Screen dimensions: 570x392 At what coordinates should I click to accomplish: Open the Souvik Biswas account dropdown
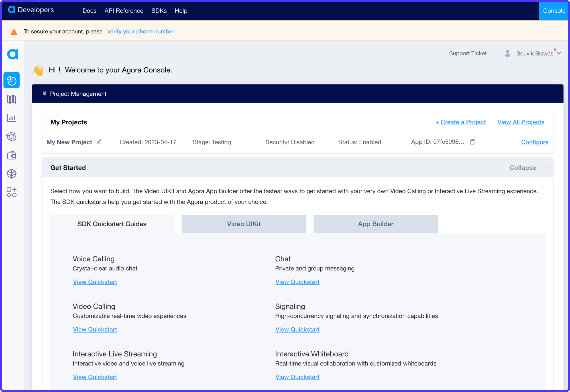[535, 54]
